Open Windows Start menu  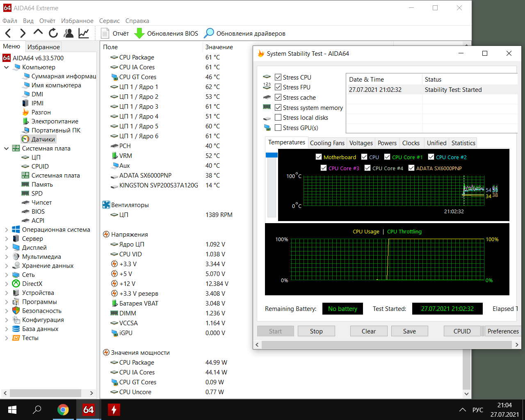[x=12, y=409]
